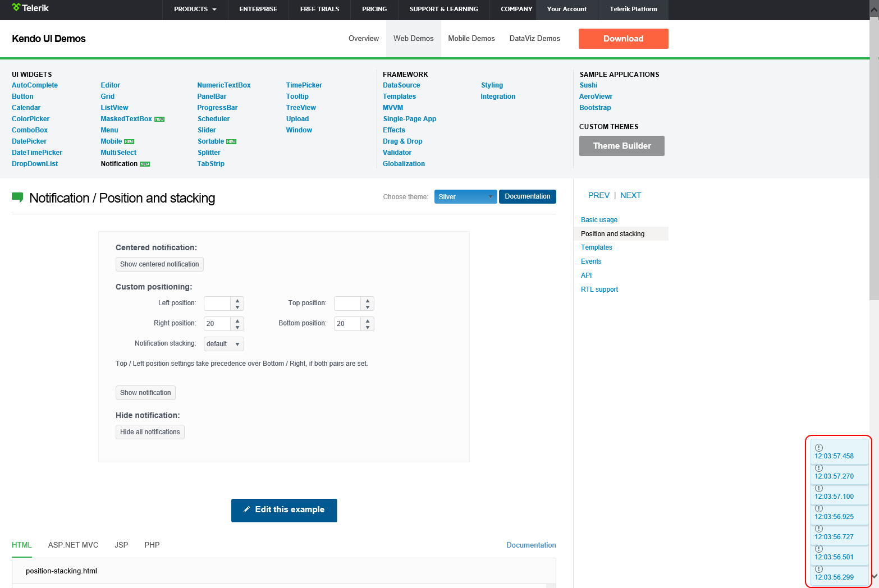
Task: Click the Telerik logo in the header
Action: click(x=30, y=8)
